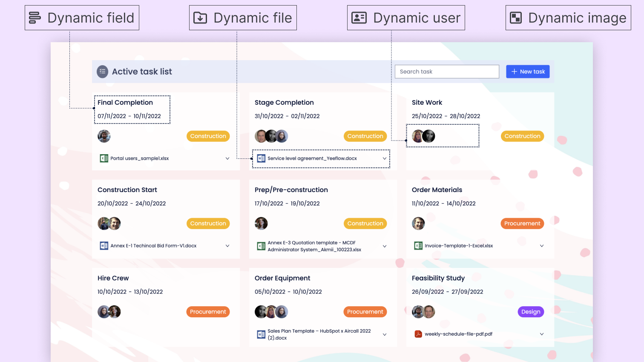Click the Dynamic image icon
Viewport: 644px width, 362px height.
click(516, 18)
